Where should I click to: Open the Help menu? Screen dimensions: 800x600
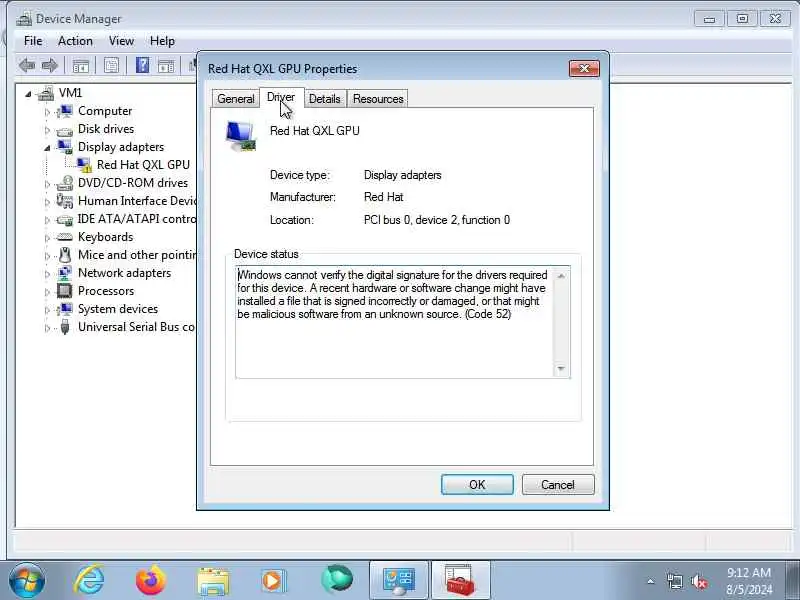pos(162,41)
